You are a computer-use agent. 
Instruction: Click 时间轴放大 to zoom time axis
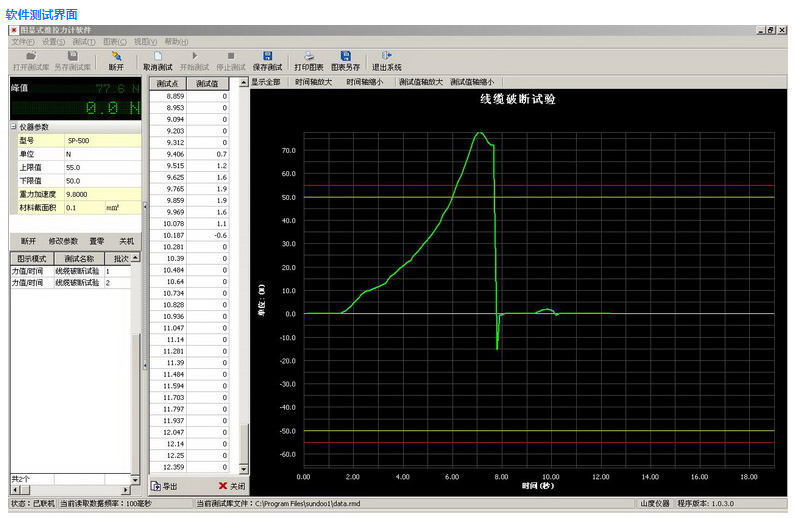click(x=314, y=82)
